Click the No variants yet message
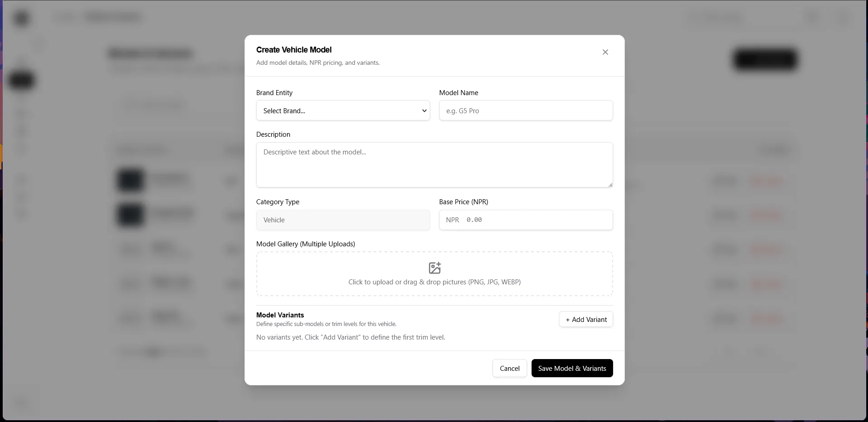 350,337
